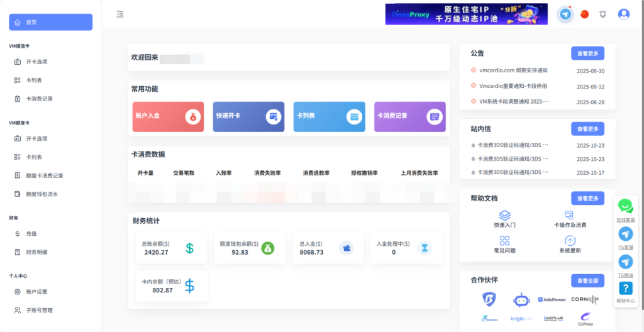Open the 系统更新 help icon

click(570, 240)
